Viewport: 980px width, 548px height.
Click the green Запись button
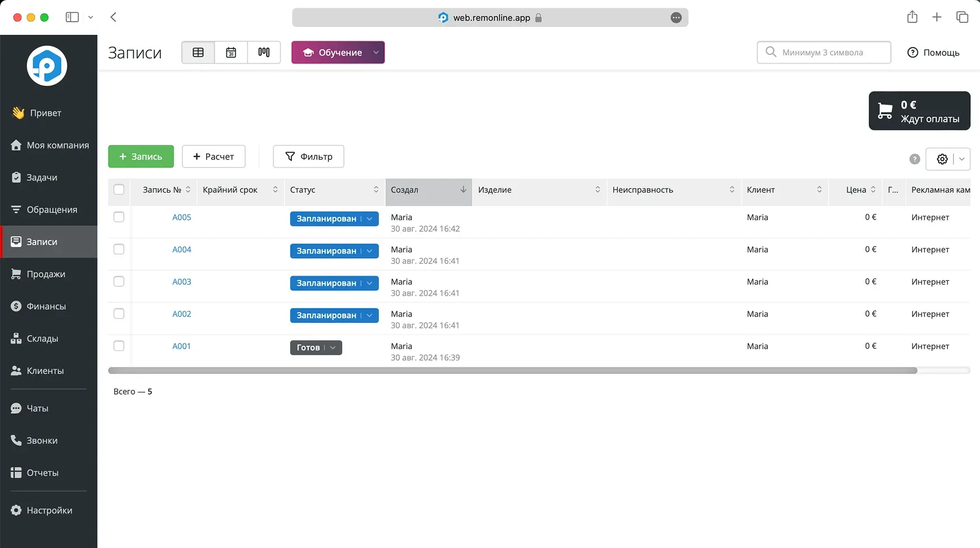[140, 156]
